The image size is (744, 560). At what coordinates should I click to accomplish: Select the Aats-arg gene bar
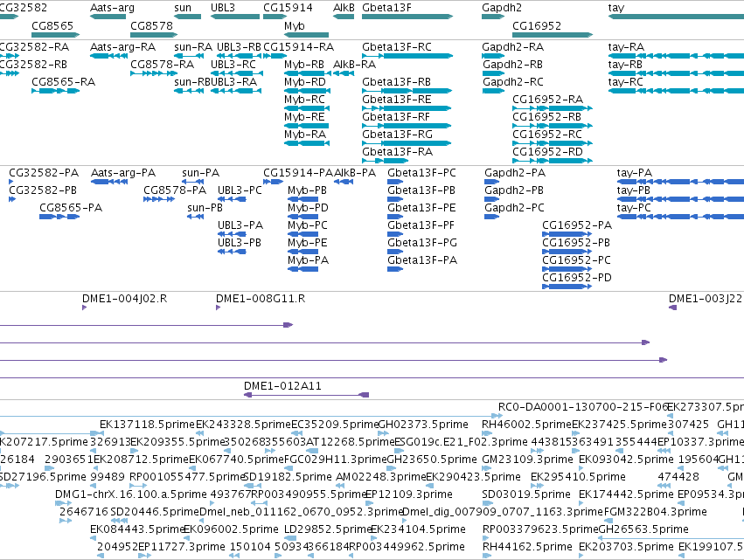pyautogui.click(x=108, y=17)
